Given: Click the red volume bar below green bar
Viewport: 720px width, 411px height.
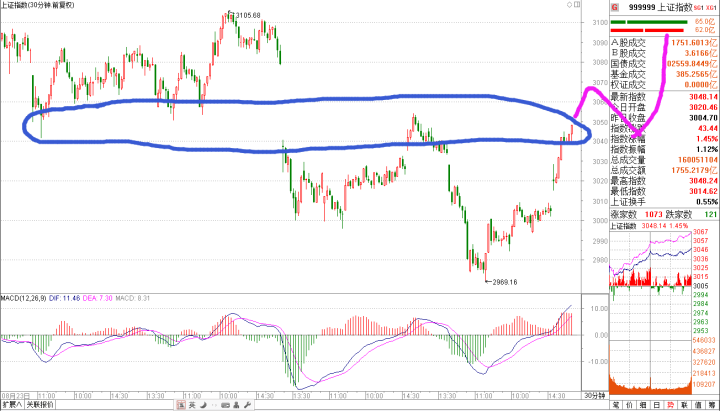Looking at the screenshot, I should (x=648, y=31).
